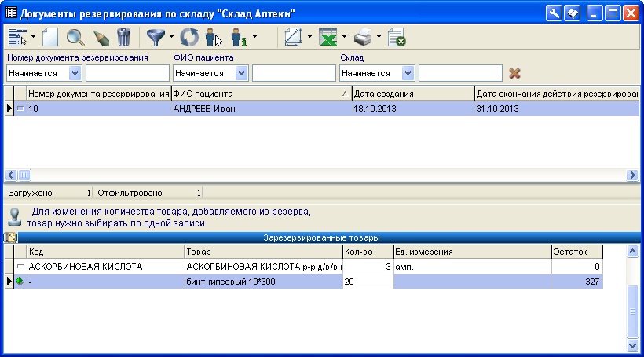Click the patient info icon

coord(239,38)
